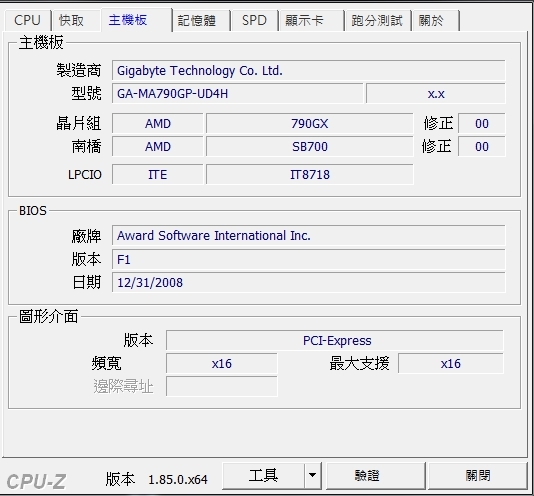Select the model value GA-MA790GP-UD4H
Image resolution: width=534 pixels, height=496 pixels.
[238, 93]
